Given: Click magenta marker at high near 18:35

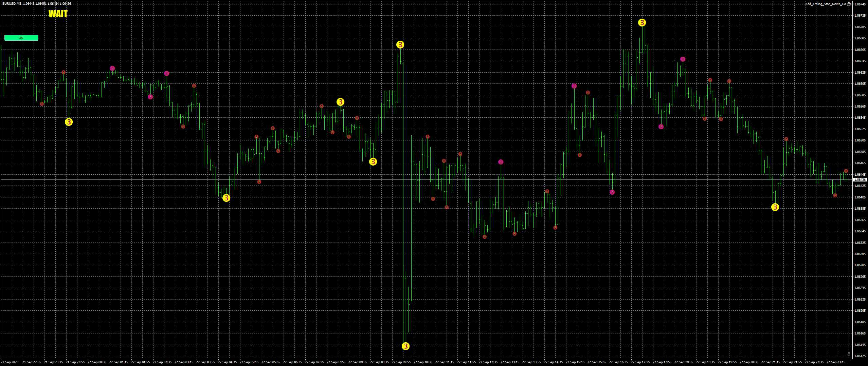Looking at the screenshot, I should pyautogui.click(x=683, y=59).
